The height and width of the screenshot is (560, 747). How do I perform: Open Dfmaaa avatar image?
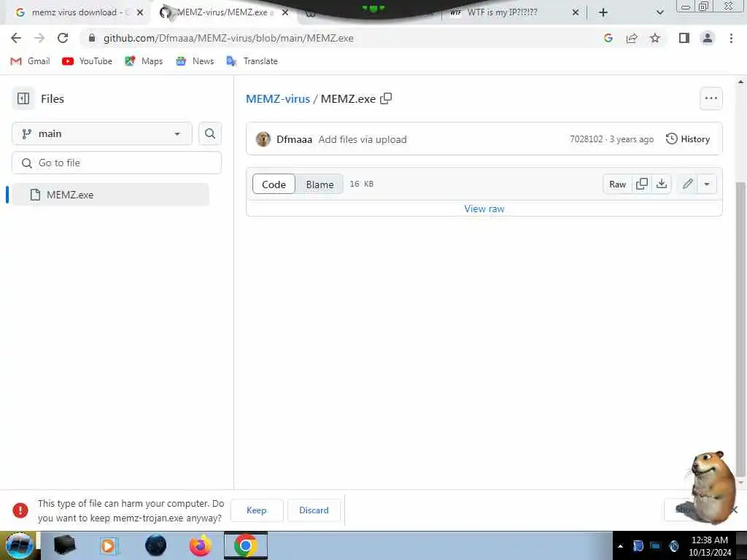tap(263, 139)
